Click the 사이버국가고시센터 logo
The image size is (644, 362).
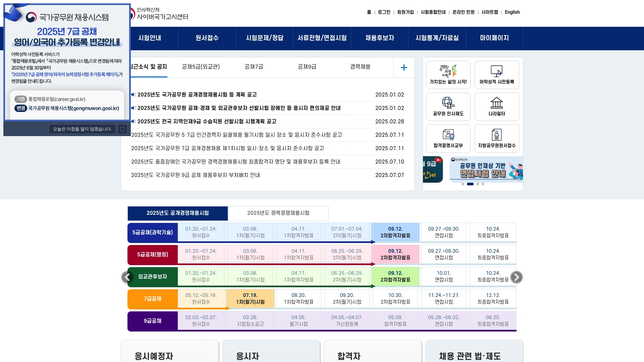(x=159, y=14)
